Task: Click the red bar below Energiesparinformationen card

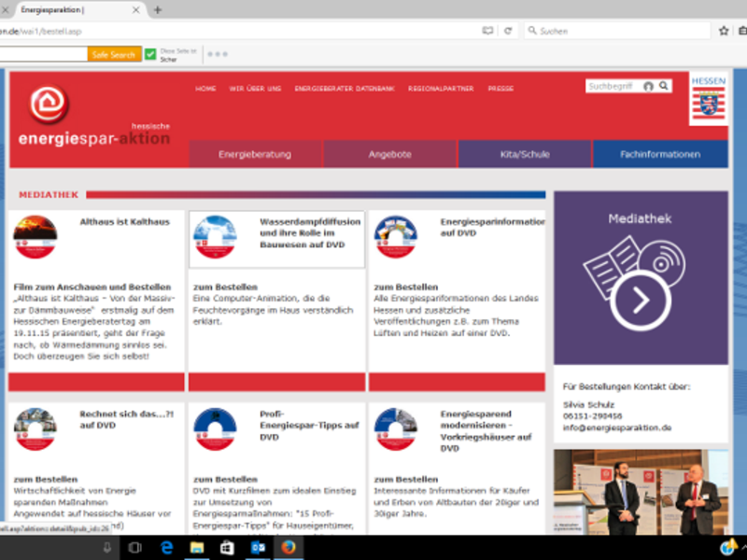Action: [x=458, y=382]
